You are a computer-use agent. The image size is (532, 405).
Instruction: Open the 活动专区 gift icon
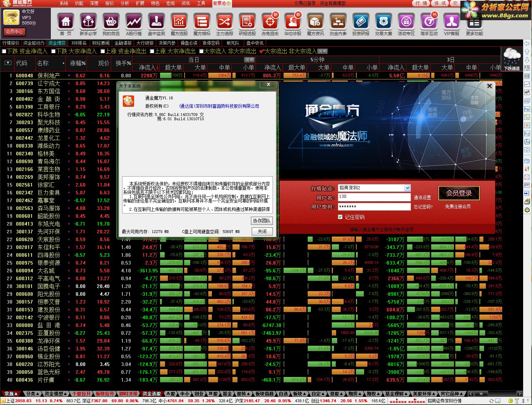[406, 22]
